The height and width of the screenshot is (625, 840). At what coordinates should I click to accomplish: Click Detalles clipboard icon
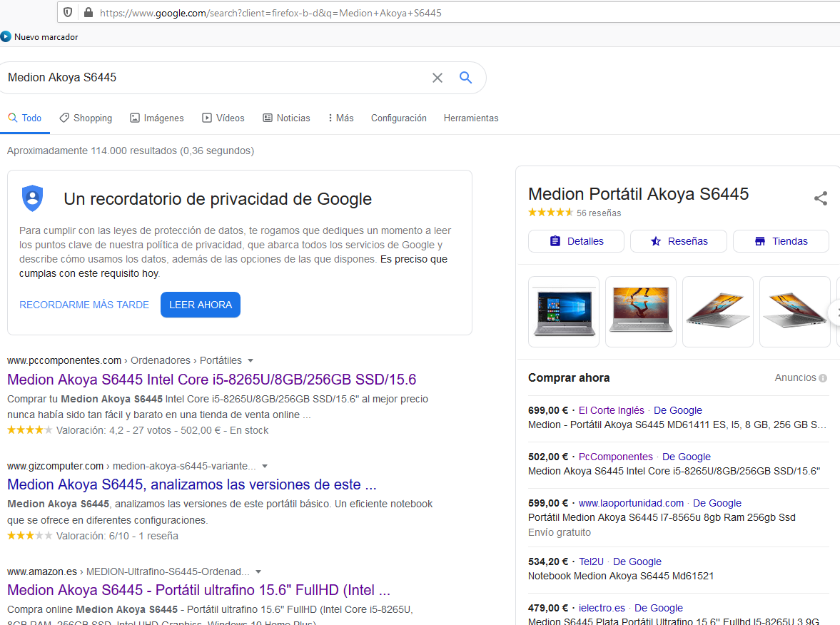point(555,241)
